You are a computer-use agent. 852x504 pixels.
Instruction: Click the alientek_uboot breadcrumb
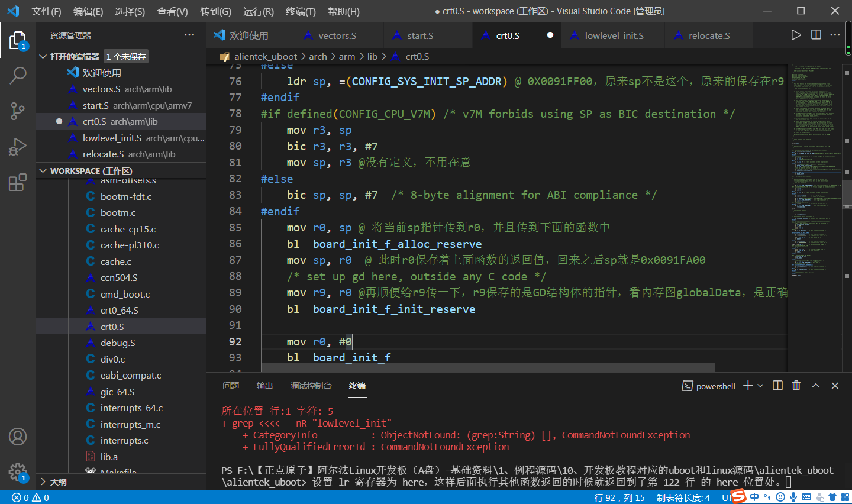(x=266, y=56)
